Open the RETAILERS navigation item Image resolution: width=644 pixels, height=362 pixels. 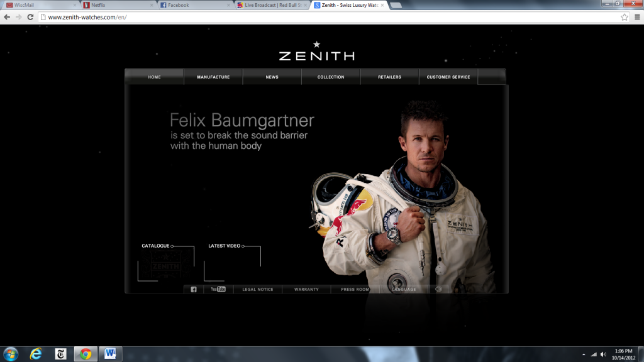click(x=389, y=77)
